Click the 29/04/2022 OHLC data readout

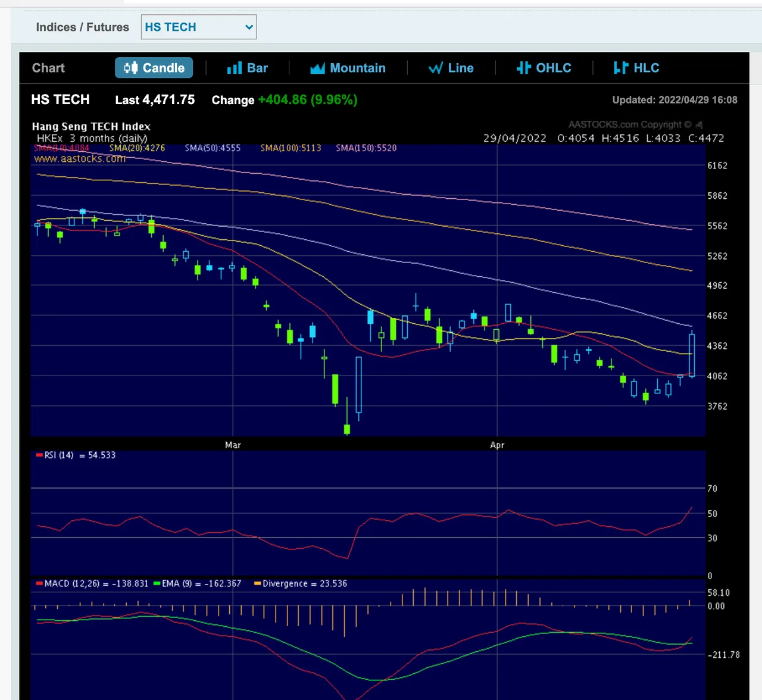point(604,138)
